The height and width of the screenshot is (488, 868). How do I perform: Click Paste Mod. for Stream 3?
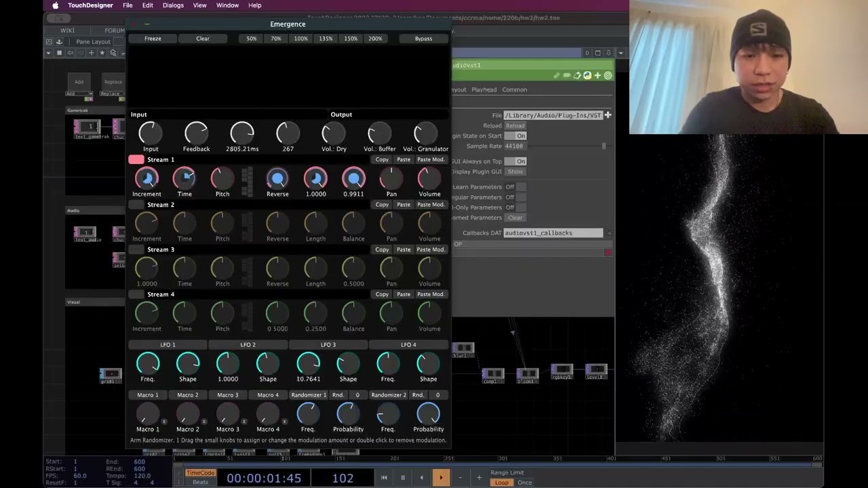pos(431,249)
